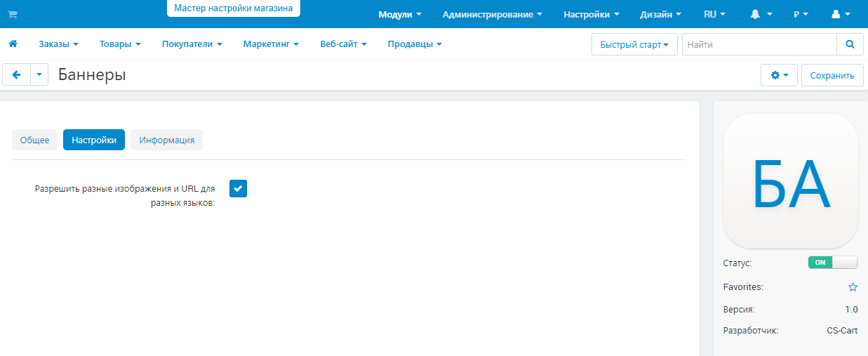Click the Favorites label
This screenshot has width=868, height=356.
tap(743, 287)
